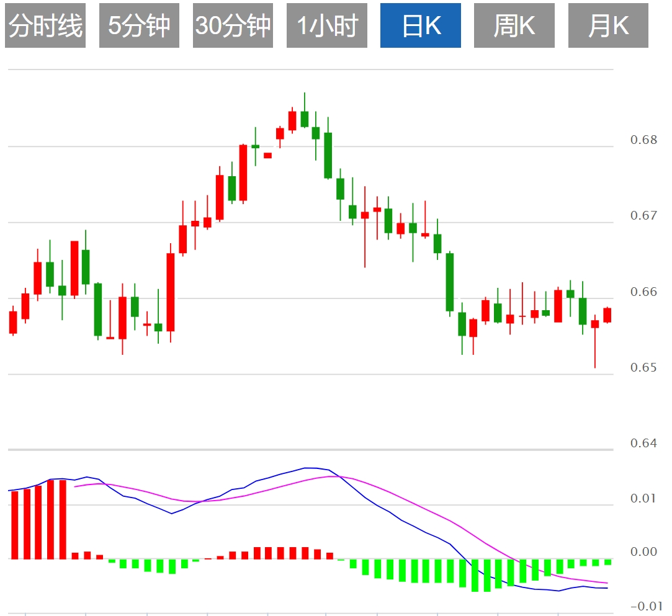672x616 pixels.
Task: Switch to the 分时线 tab
Action: point(45,25)
